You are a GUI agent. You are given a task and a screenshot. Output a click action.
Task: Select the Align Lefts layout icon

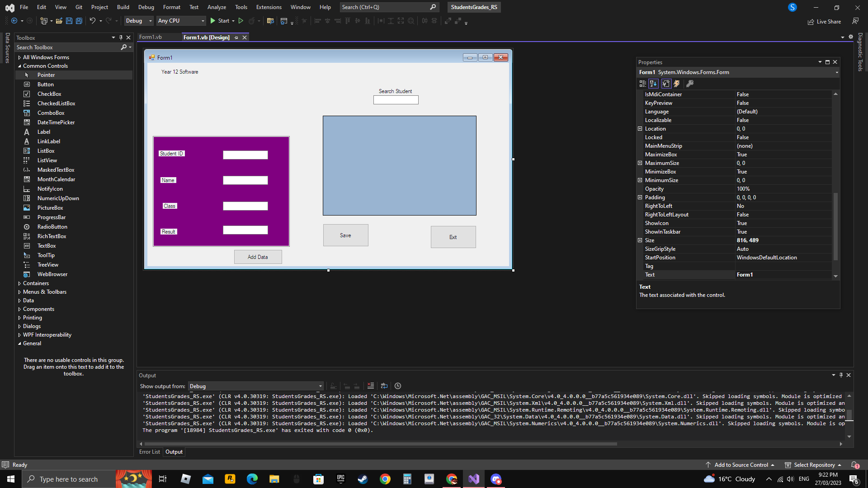click(x=318, y=21)
